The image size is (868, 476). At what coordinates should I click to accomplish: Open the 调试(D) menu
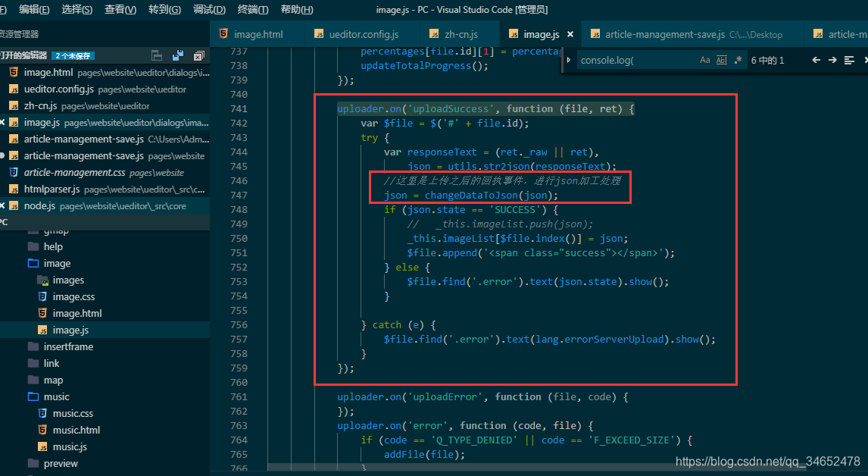click(x=209, y=9)
